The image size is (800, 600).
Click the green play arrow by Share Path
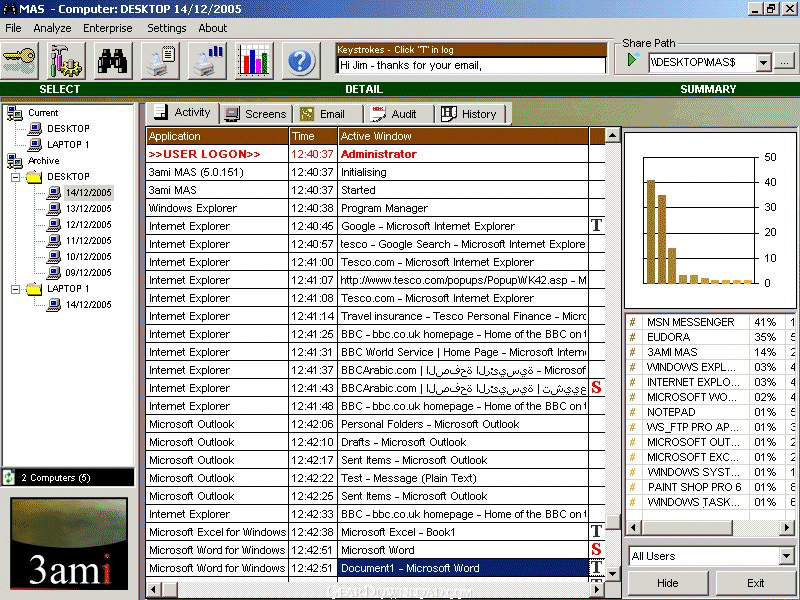click(633, 60)
